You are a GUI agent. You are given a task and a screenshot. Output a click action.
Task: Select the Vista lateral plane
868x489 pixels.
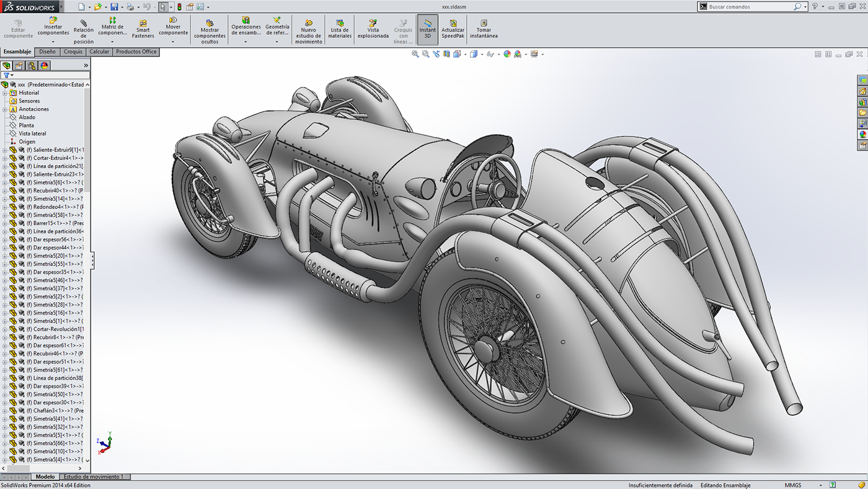32,133
